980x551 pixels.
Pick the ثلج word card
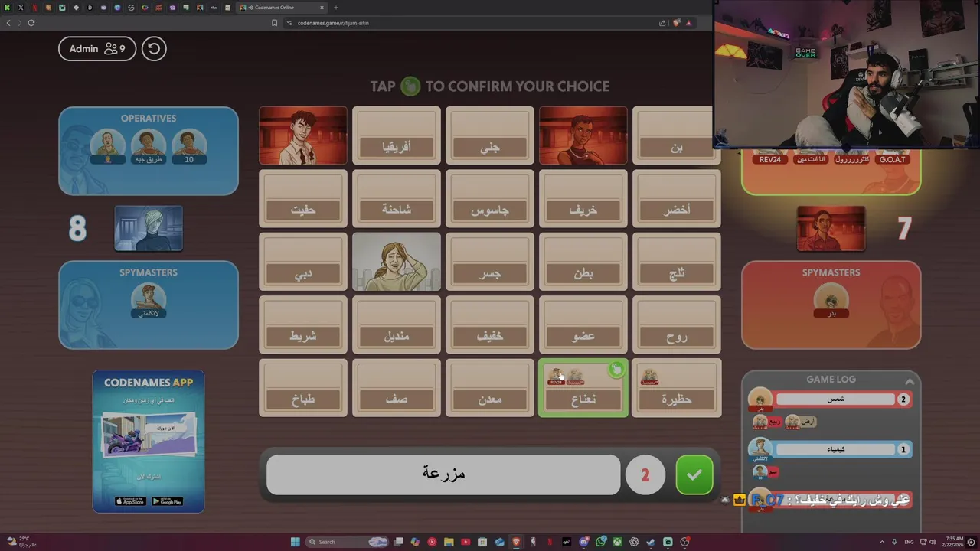(677, 262)
